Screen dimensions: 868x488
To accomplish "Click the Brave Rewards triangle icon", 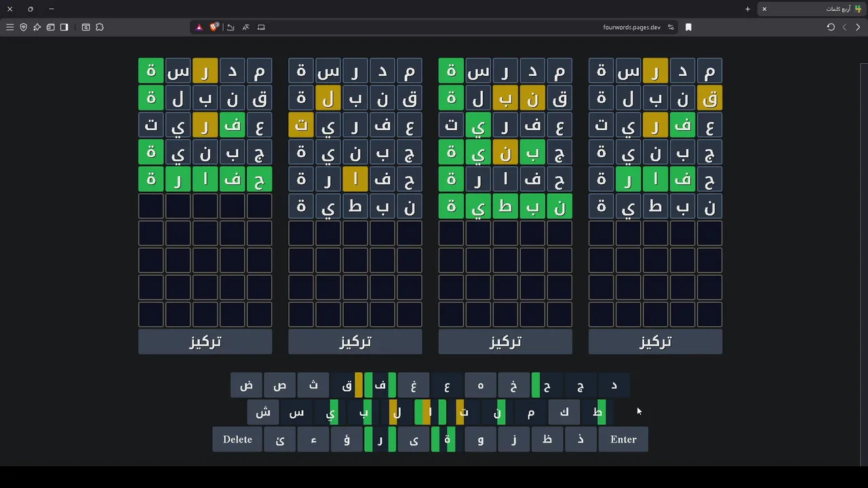I will click(x=199, y=27).
